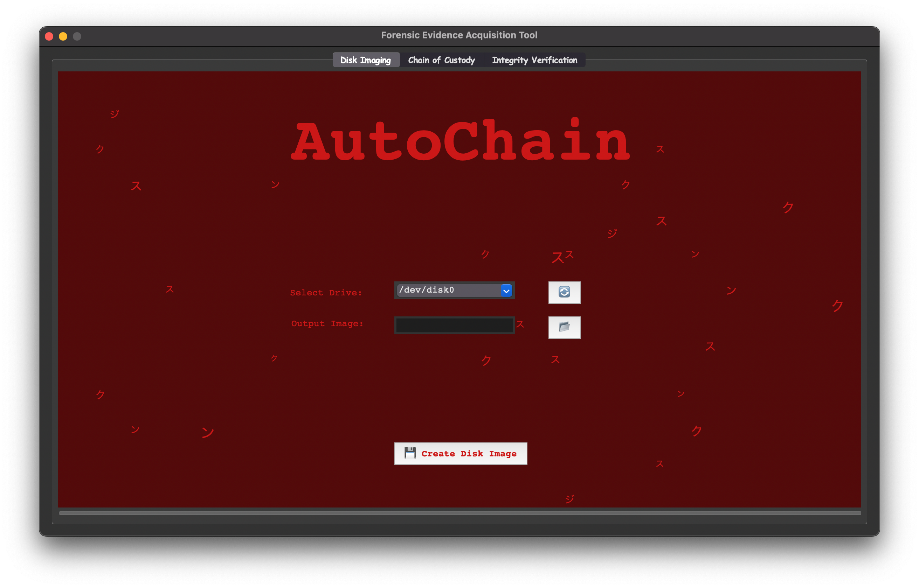Start acquisition via Create Disk Image

coord(460,453)
